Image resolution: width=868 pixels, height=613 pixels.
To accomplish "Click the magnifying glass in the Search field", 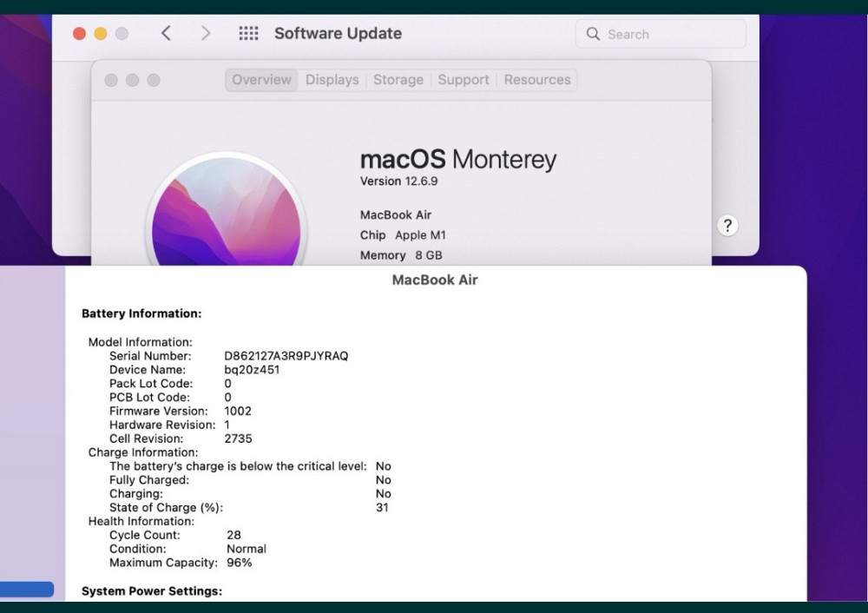I will pyautogui.click(x=594, y=34).
